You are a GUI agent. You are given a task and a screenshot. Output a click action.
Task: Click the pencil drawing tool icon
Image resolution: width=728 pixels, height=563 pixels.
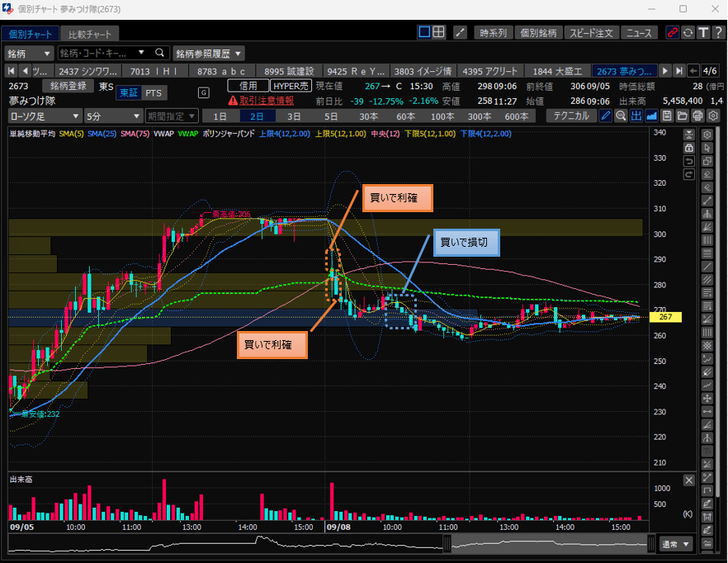pos(605,116)
